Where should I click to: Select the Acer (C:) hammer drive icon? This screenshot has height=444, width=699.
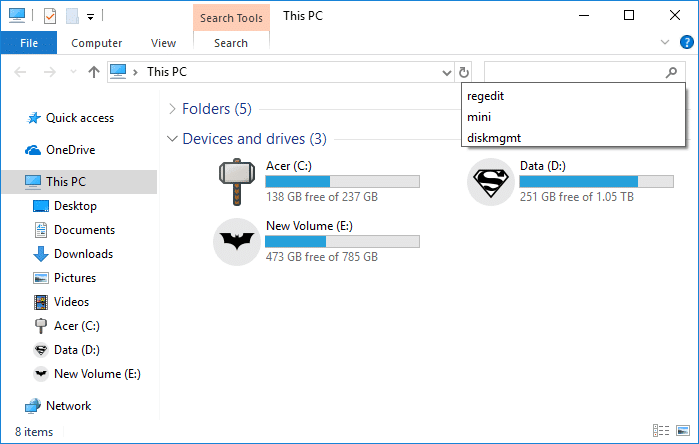coord(237,182)
